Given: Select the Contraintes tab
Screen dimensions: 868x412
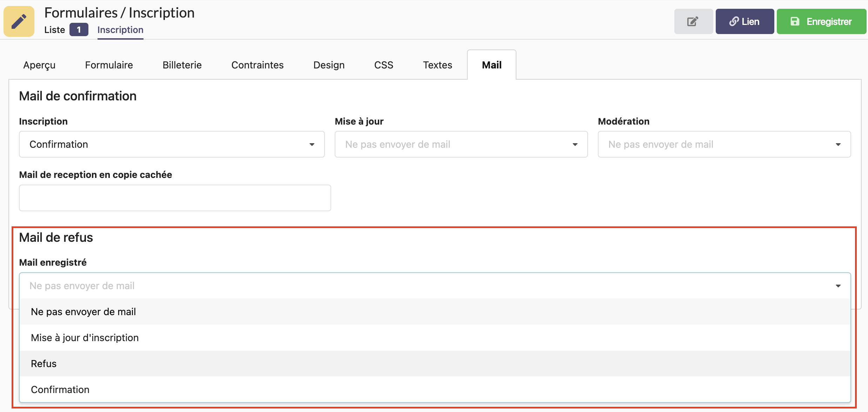Looking at the screenshot, I should (257, 65).
